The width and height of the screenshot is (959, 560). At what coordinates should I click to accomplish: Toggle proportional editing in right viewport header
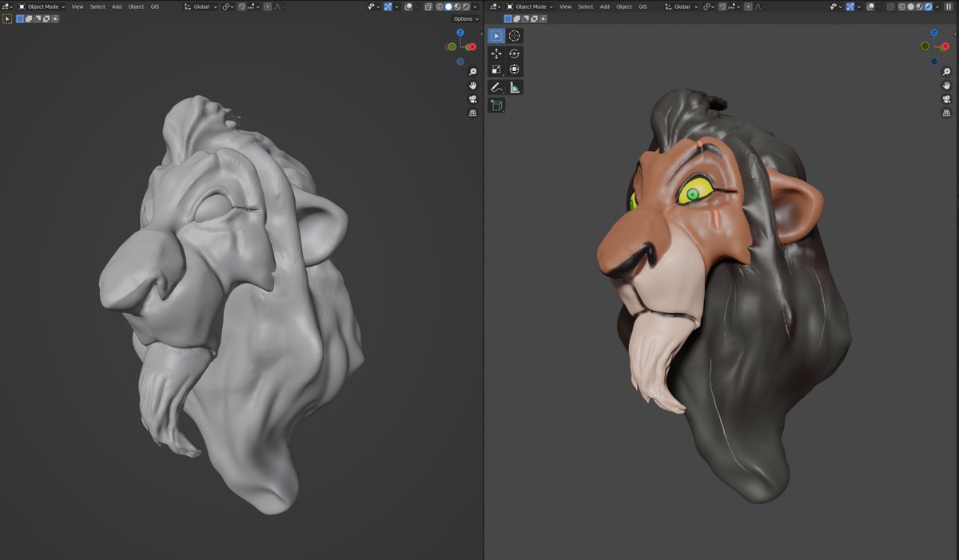(x=748, y=6)
